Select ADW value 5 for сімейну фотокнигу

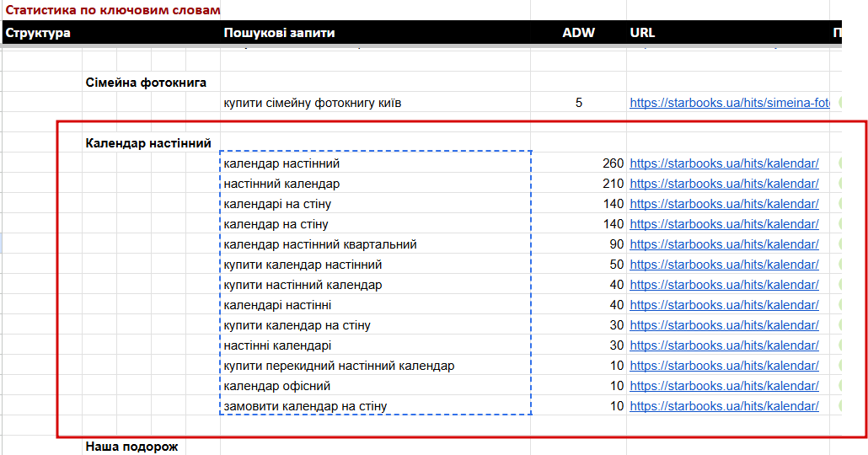[x=578, y=103]
